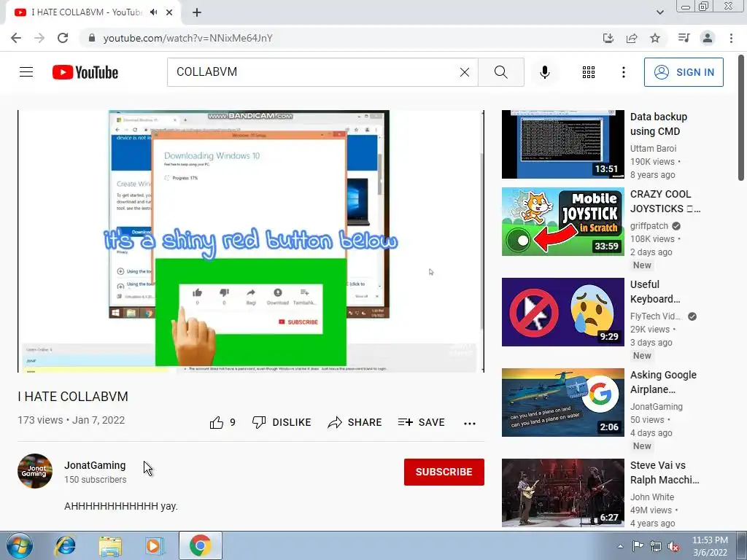Viewport: 747px width, 560px height.
Task: Share this page from address bar
Action: coord(632,38)
